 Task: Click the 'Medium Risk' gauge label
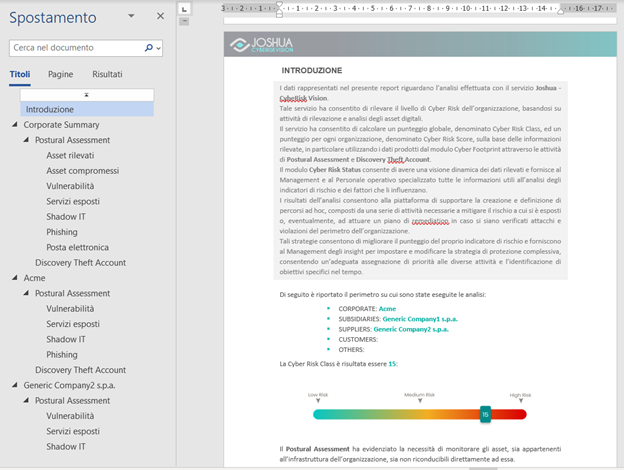[x=419, y=395]
